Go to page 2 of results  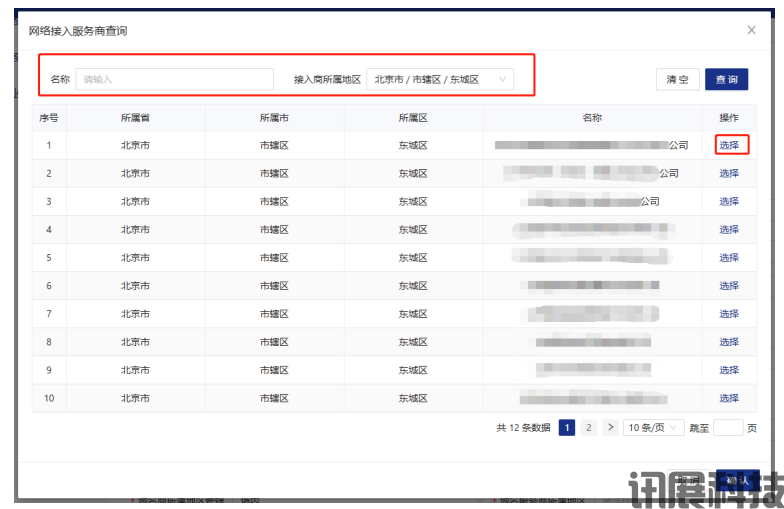[x=589, y=428]
